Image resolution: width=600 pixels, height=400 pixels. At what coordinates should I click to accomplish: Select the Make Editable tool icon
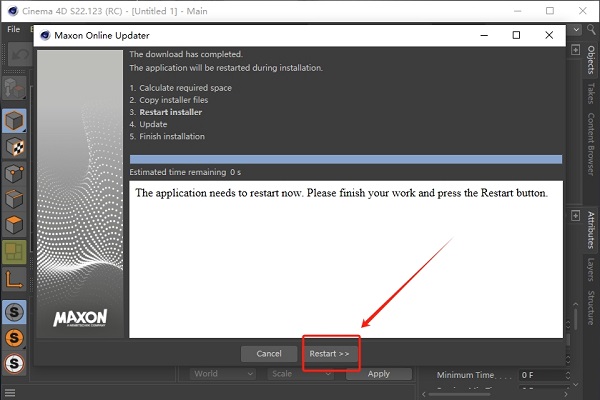click(x=14, y=88)
